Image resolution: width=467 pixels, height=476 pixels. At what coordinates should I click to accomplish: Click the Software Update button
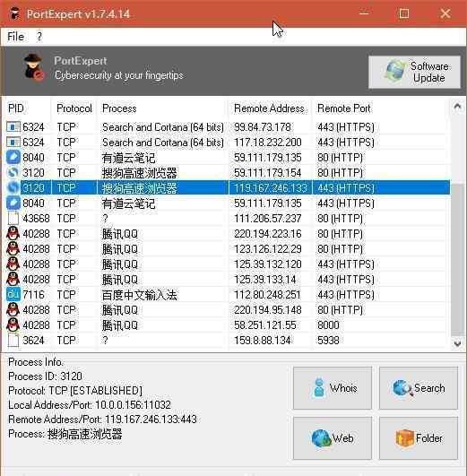(414, 72)
